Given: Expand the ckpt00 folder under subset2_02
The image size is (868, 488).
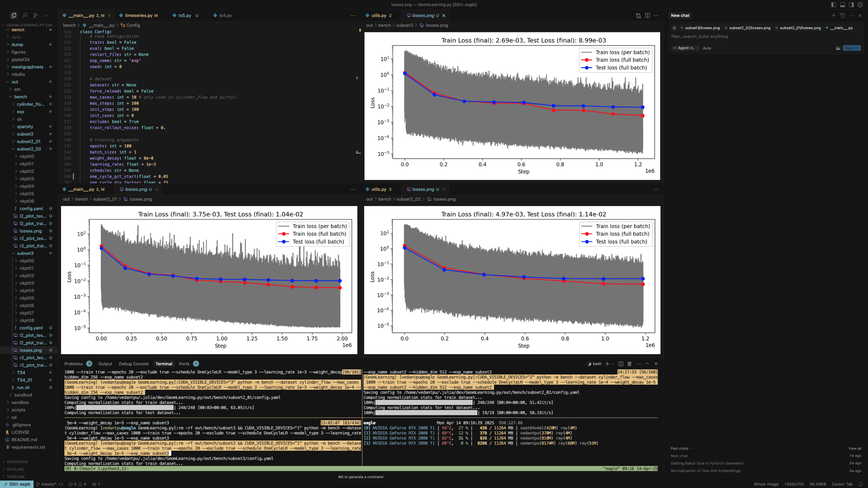Looking at the screenshot, I should click(26, 157).
